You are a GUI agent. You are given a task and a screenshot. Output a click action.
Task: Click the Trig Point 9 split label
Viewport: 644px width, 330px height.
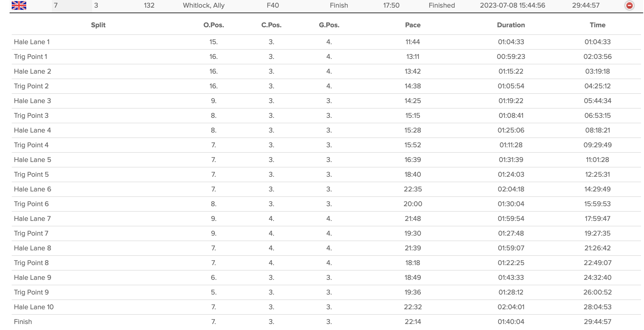31,292
